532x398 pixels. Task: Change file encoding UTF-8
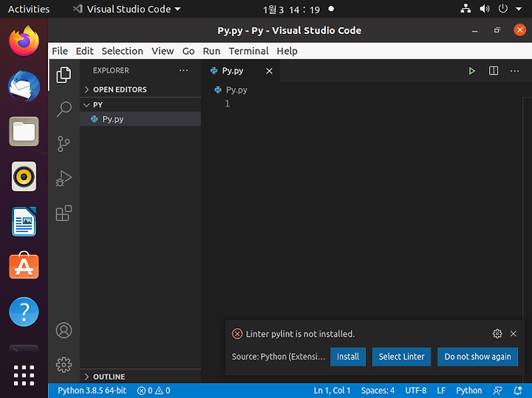[x=415, y=391]
